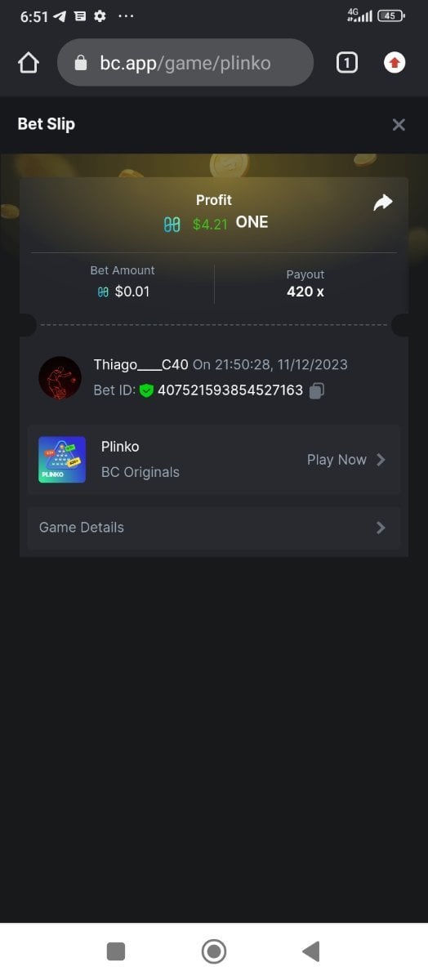Tap the share arrow icon on bet slip
Screen dimensions: 428x980
coord(383,203)
